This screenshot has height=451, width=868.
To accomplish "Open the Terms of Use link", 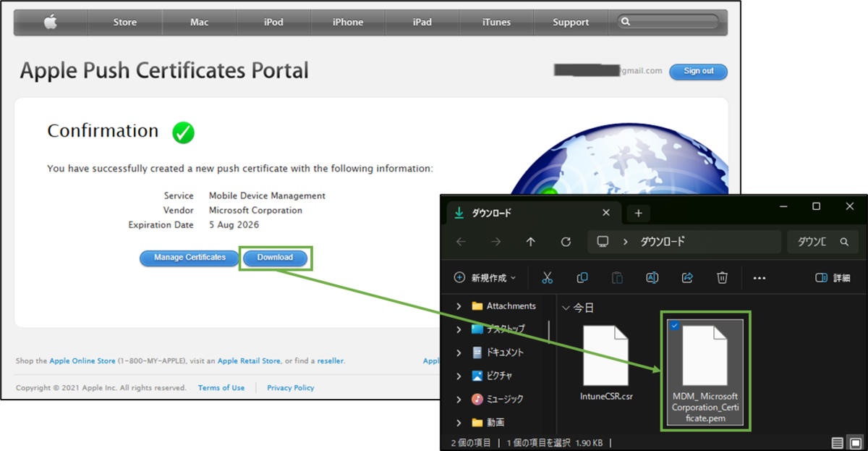I will tap(221, 388).
